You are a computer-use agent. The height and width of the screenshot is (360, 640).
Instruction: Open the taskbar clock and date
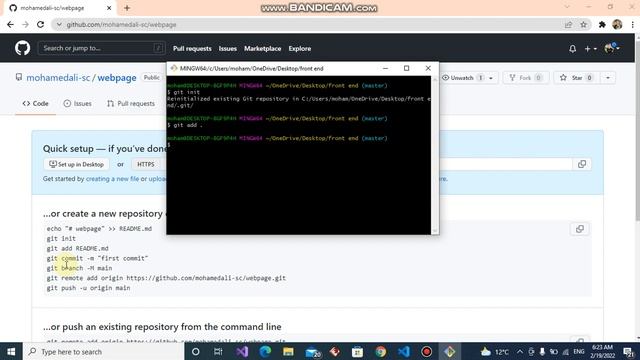pos(602,351)
